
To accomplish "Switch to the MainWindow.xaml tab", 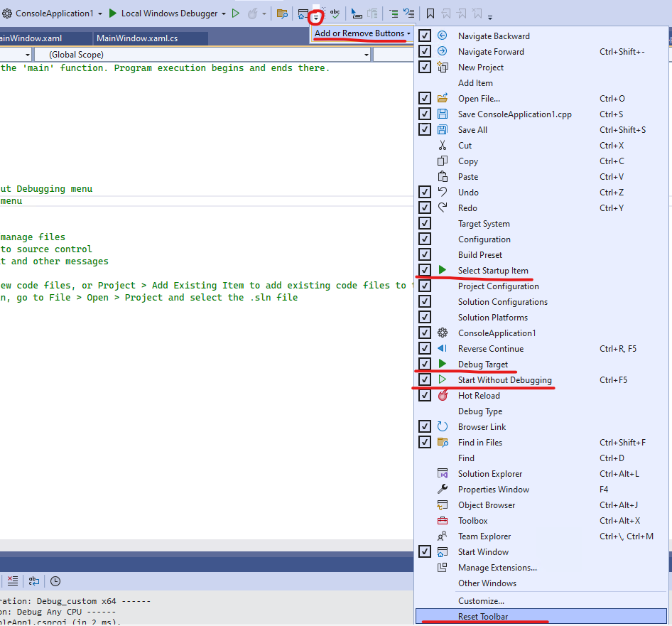I will click(45, 38).
